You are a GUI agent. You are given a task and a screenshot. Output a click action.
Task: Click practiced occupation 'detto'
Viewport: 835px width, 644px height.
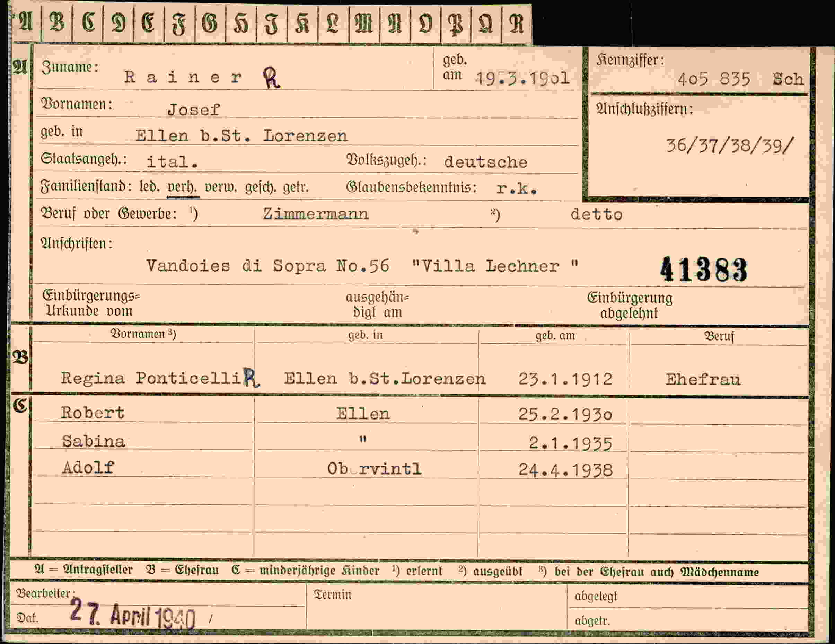596,214
